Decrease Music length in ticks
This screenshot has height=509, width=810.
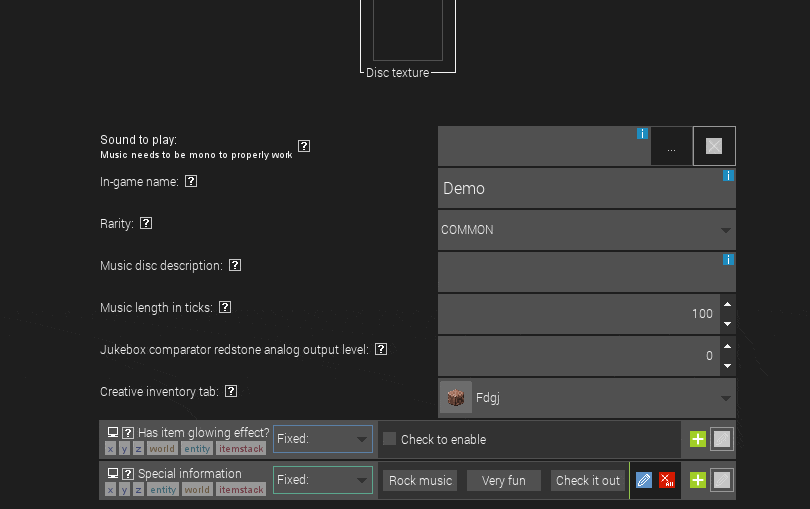click(x=727, y=324)
